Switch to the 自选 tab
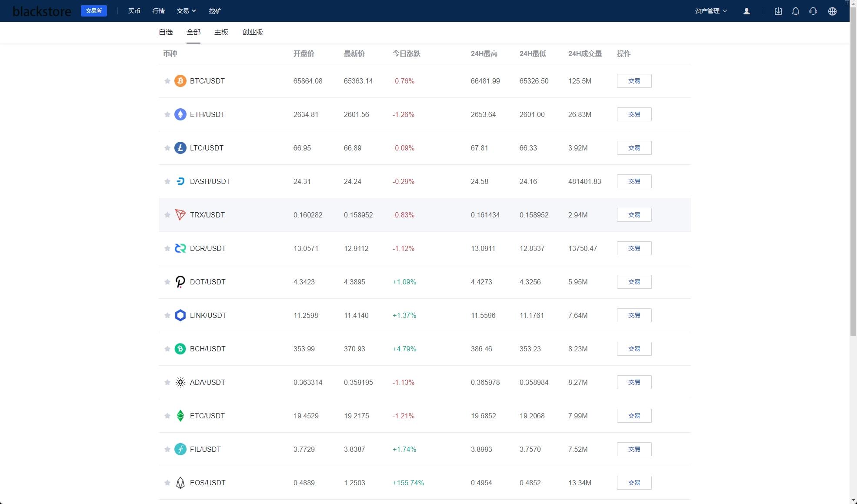 coord(166,32)
